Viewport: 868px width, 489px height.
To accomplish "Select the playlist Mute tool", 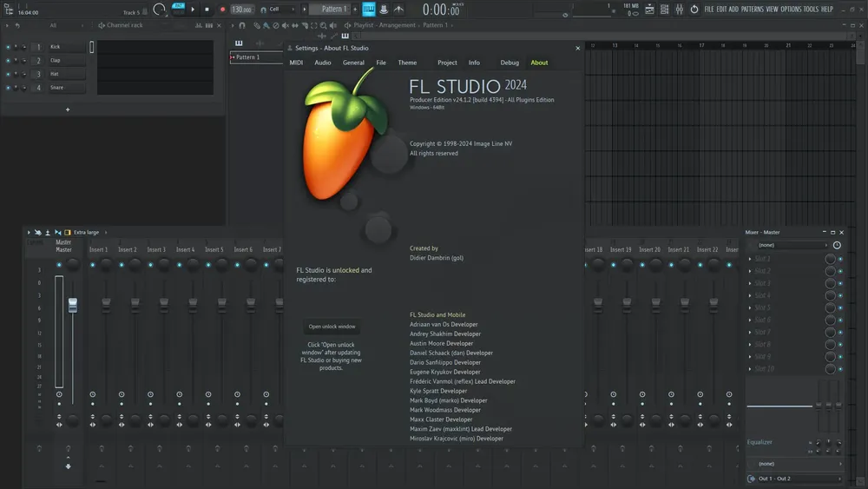I will 285,25.
